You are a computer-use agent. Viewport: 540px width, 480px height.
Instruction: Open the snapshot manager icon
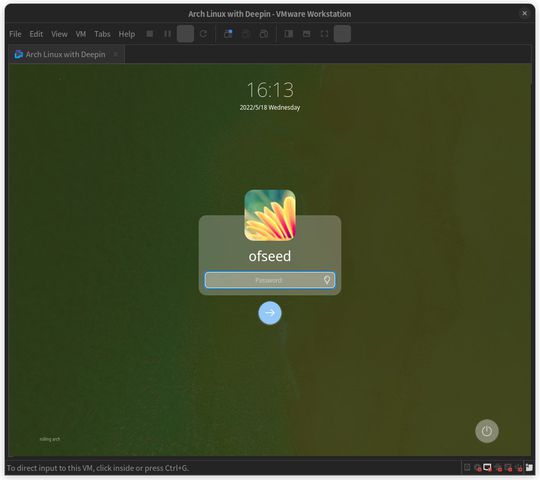(x=264, y=34)
